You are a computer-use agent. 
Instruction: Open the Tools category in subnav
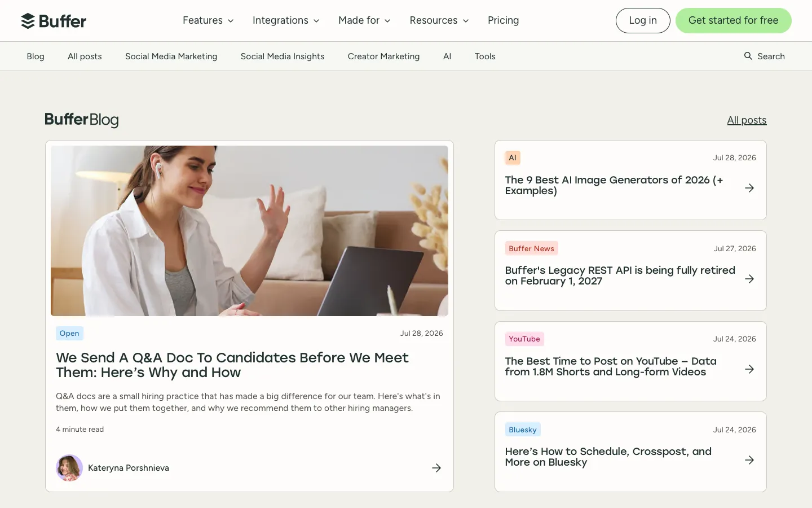pyautogui.click(x=485, y=56)
